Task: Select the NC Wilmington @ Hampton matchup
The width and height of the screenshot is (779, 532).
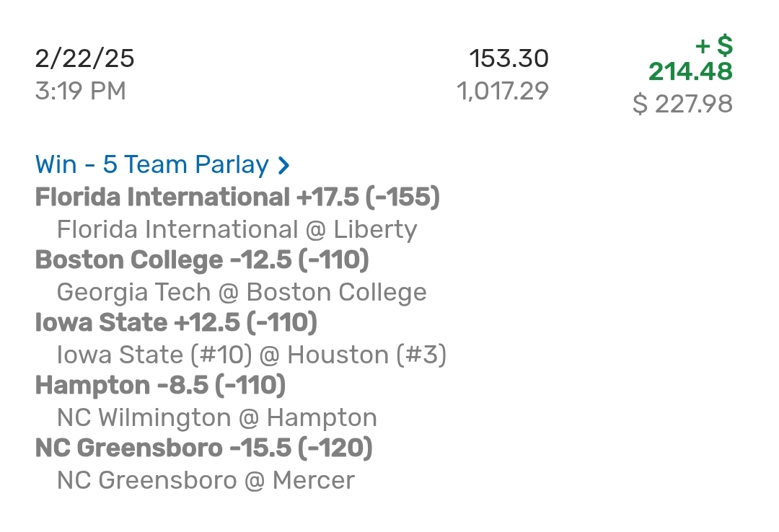Action: [216, 417]
